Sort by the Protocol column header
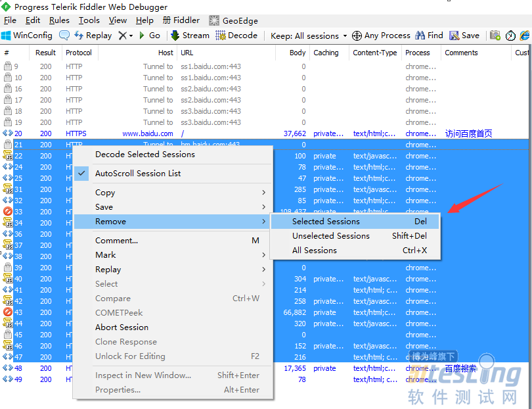The image size is (532, 409). coord(79,53)
